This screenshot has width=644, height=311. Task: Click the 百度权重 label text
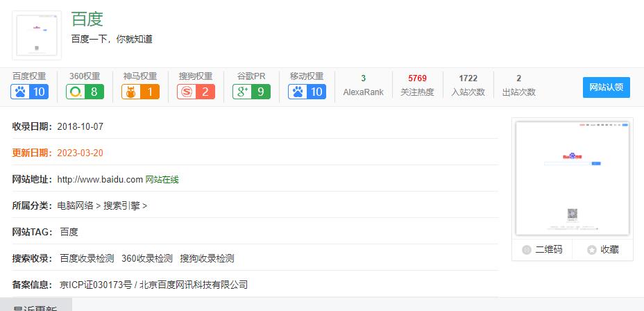click(x=29, y=76)
